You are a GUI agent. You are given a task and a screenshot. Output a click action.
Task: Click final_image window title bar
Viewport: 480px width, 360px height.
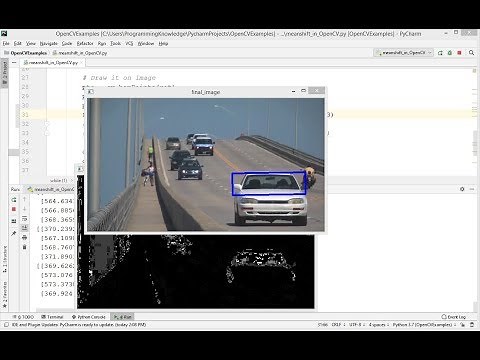[205, 92]
